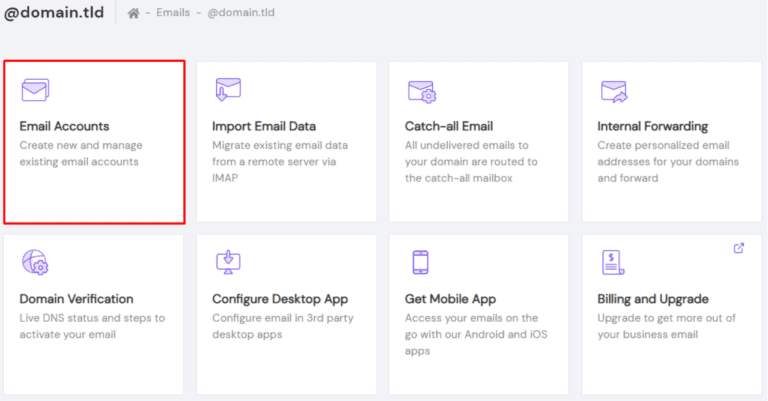Click the Get Mobile App phone icon
This screenshot has width=768, height=401.
[420, 262]
